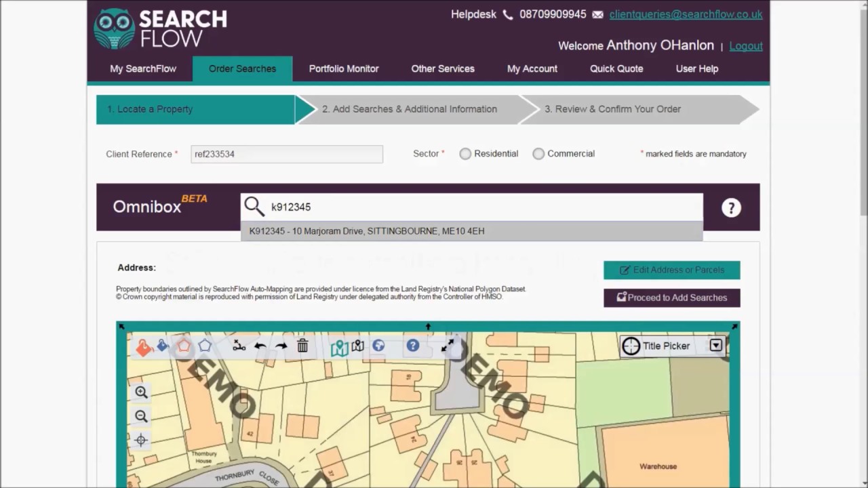Click the black map pin layer icon
This screenshot has height=488, width=868.
point(358,346)
